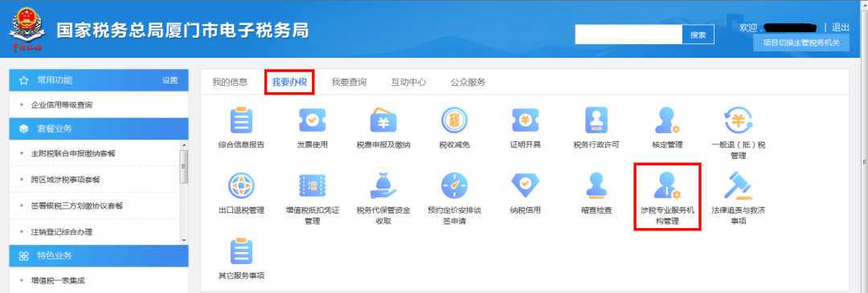Click the layers icon beside 套餐业务
This screenshot has height=293, width=868.
pyautogui.click(x=24, y=128)
